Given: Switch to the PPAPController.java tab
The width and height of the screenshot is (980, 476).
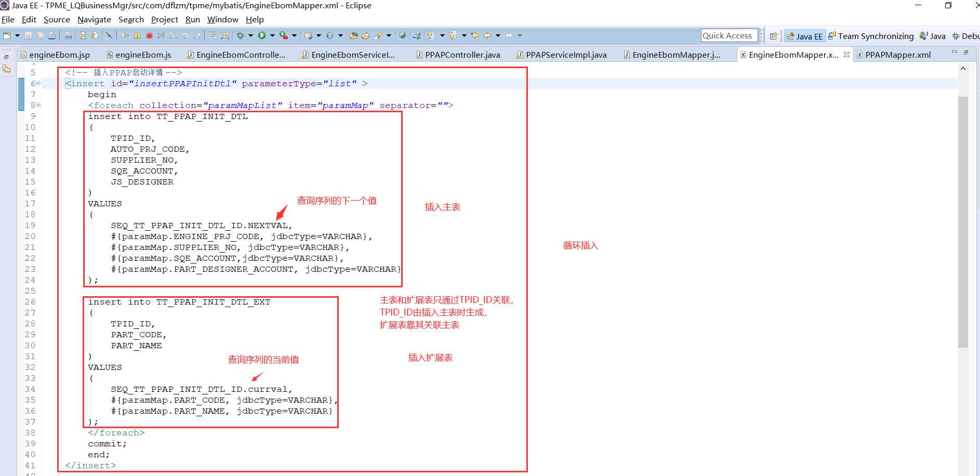Looking at the screenshot, I should (458, 55).
